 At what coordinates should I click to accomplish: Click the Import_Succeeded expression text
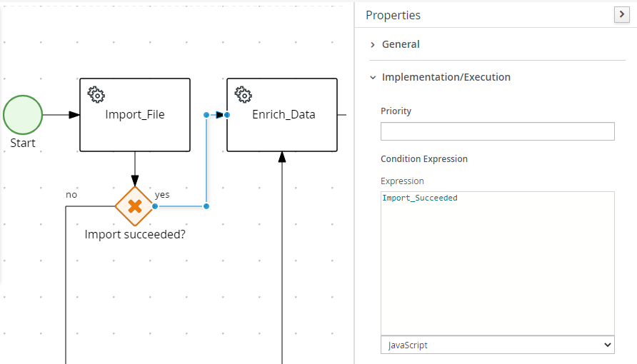coord(420,198)
